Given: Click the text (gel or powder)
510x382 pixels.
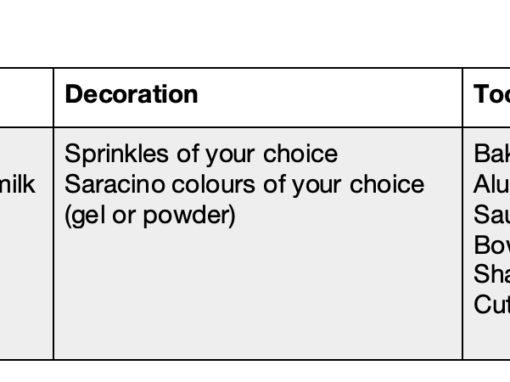Looking at the screenshot, I should tap(150, 215).
